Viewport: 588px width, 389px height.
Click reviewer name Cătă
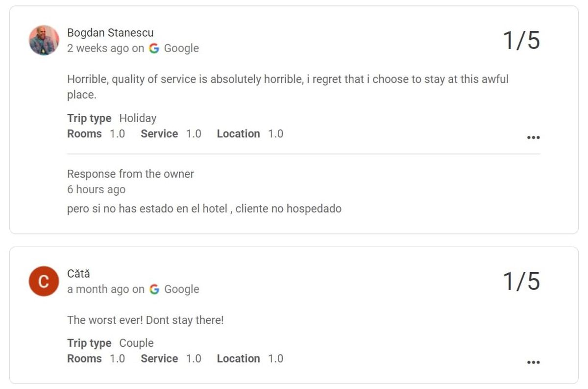(x=78, y=274)
